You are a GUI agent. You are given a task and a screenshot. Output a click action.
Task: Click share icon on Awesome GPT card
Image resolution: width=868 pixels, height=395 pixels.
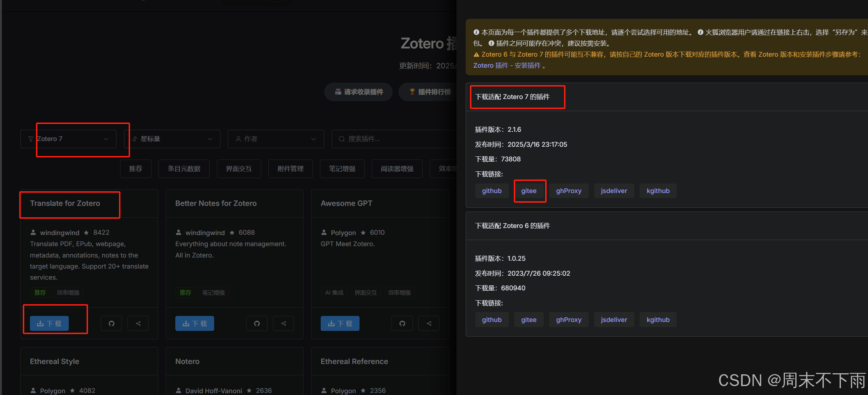(429, 323)
